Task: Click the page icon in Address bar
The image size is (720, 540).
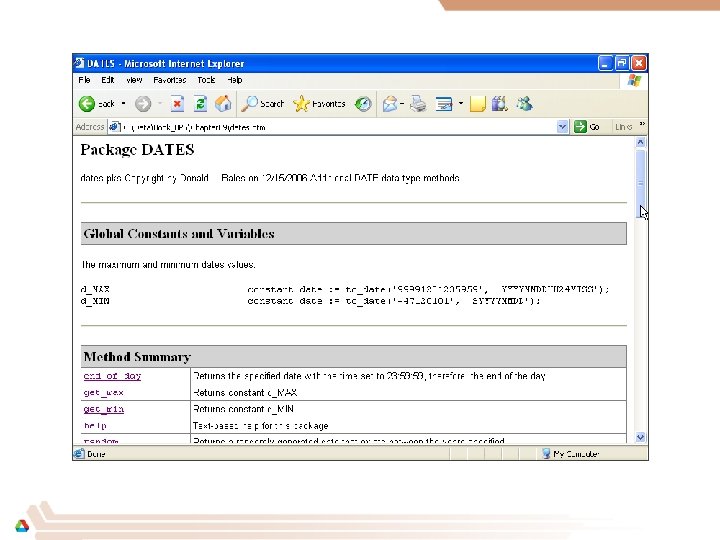Action: tap(114, 127)
